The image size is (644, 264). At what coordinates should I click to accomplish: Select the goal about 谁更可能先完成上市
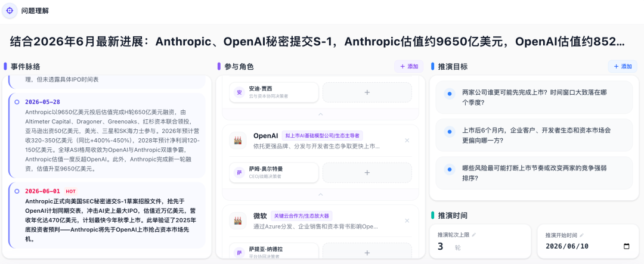point(534,97)
